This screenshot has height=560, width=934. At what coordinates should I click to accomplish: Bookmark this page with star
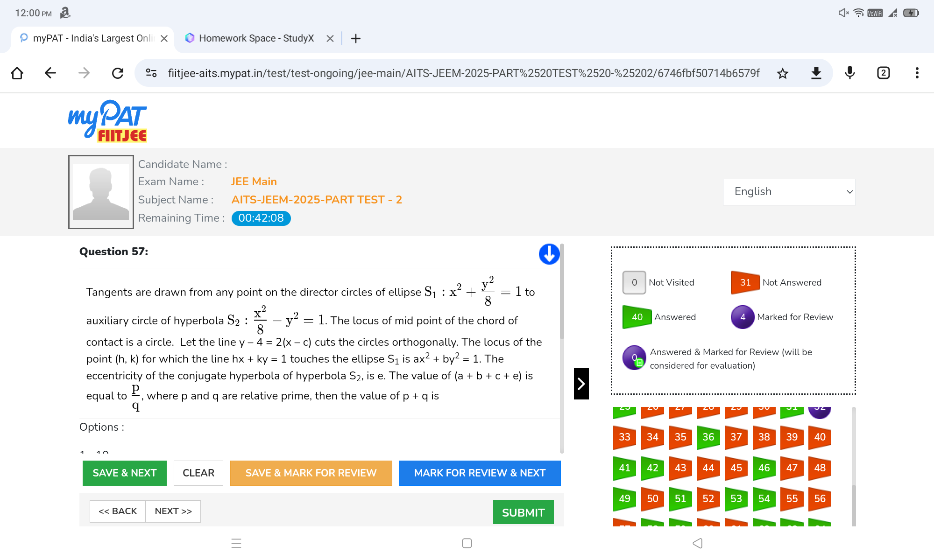click(783, 73)
